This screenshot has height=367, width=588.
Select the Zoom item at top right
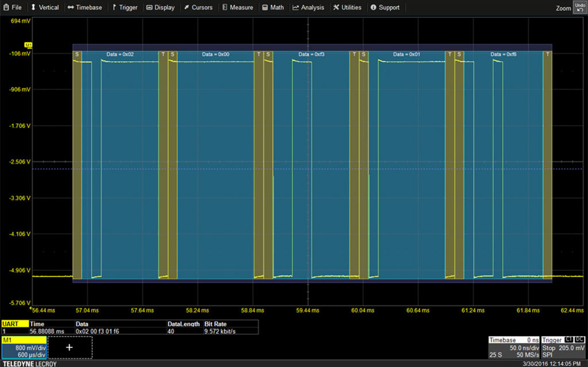[x=562, y=7]
